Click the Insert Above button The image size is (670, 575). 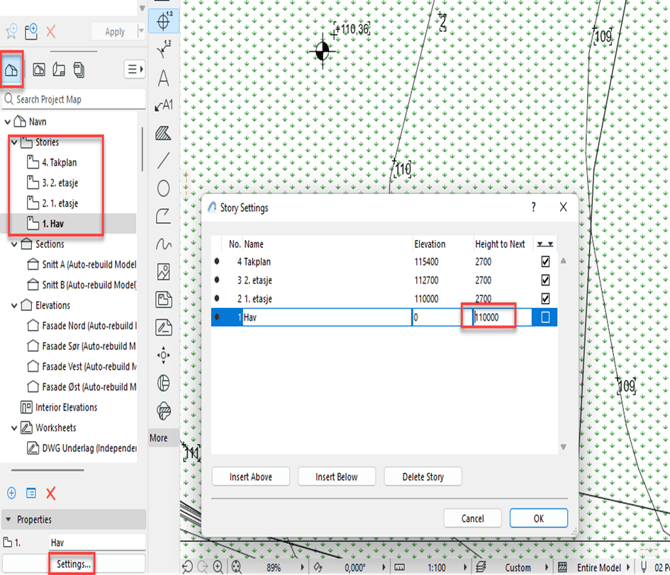[x=250, y=476]
